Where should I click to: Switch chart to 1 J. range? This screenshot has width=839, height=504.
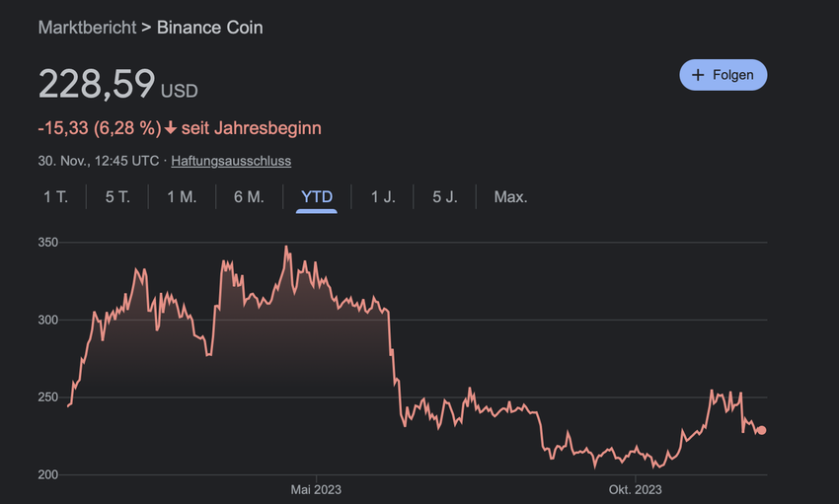(383, 196)
